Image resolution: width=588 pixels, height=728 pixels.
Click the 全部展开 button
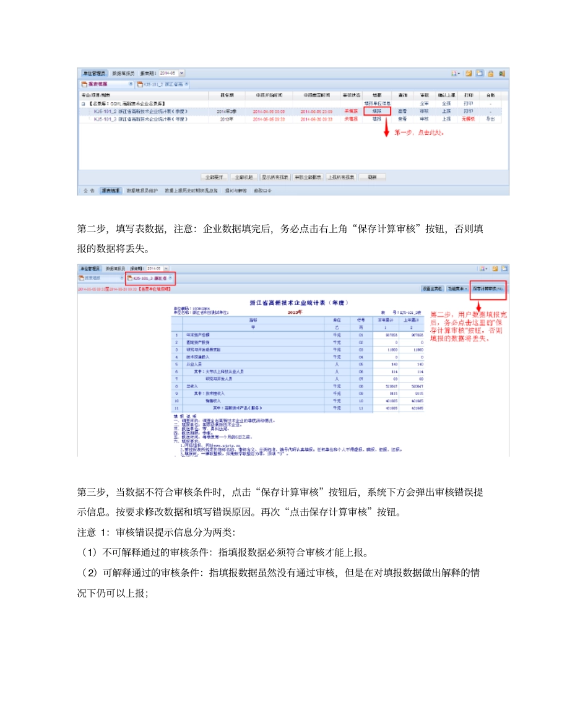(x=214, y=177)
